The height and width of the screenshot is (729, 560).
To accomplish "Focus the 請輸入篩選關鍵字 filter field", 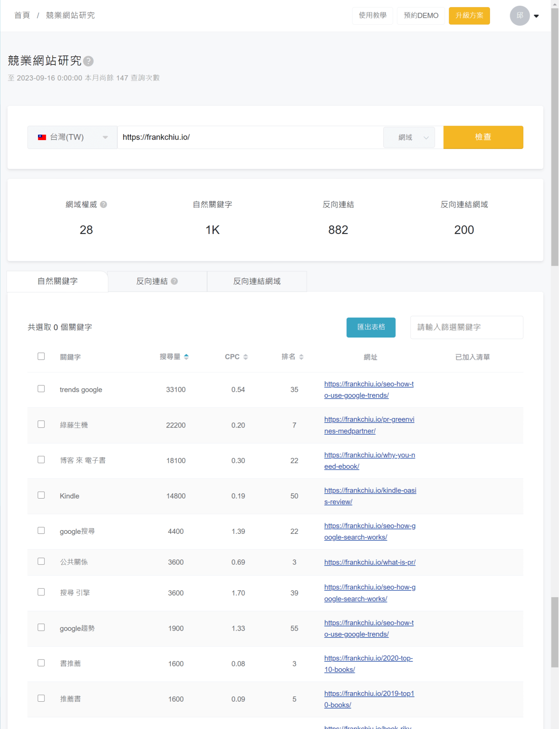I will click(x=466, y=327).
